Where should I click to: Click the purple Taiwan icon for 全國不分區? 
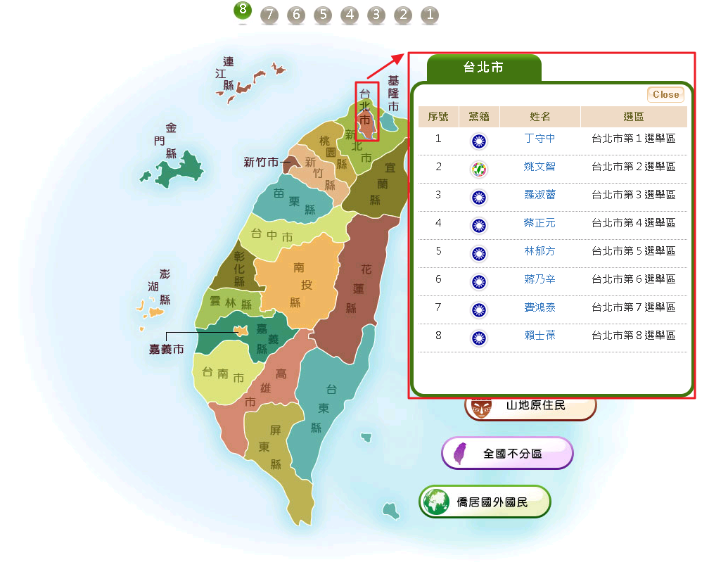pyautogui.click(x=461, y=454)
